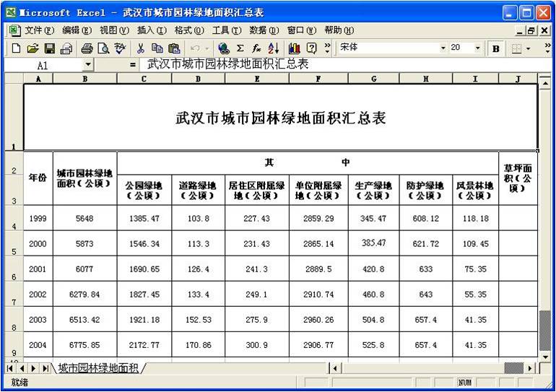Click the column F header

318,79
